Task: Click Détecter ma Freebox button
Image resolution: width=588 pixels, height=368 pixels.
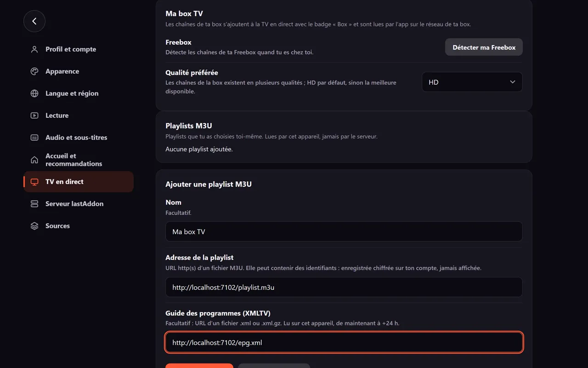Action: pos(484,47)
